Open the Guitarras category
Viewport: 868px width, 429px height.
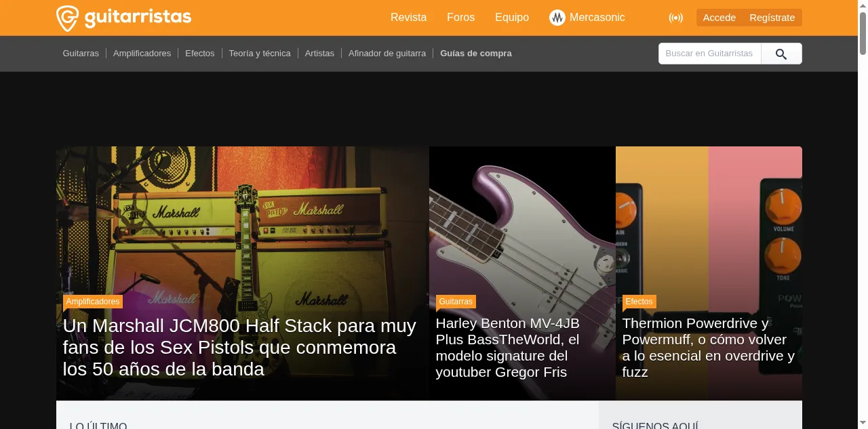[x=81, y=53]
